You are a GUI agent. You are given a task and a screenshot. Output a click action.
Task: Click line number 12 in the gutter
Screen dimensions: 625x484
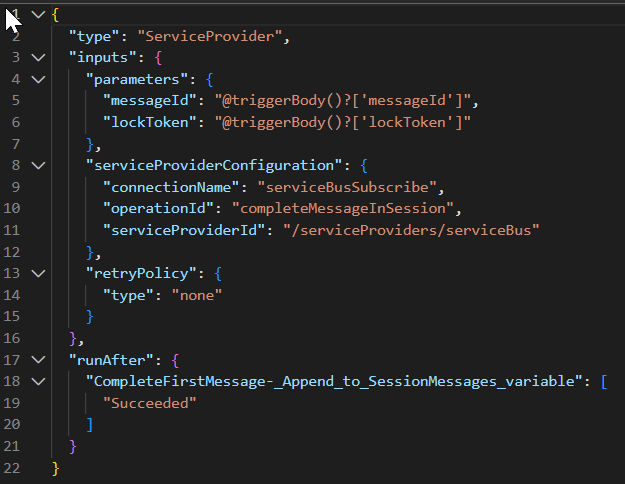coord(12,252)
